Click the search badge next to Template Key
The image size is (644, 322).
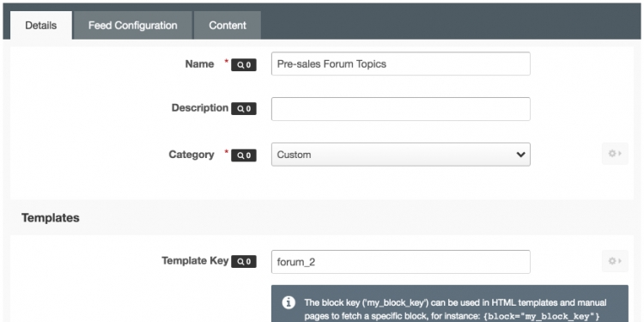pos(244,262)
